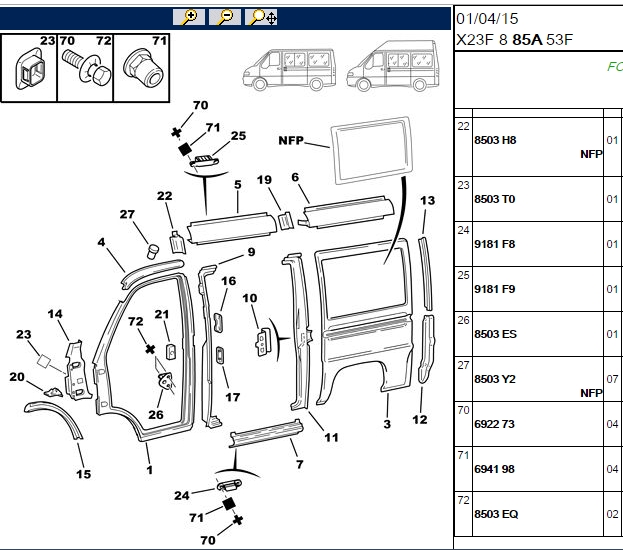
Task: Click the wheel arch trim labeled 15
Action: tap(54, 419)
